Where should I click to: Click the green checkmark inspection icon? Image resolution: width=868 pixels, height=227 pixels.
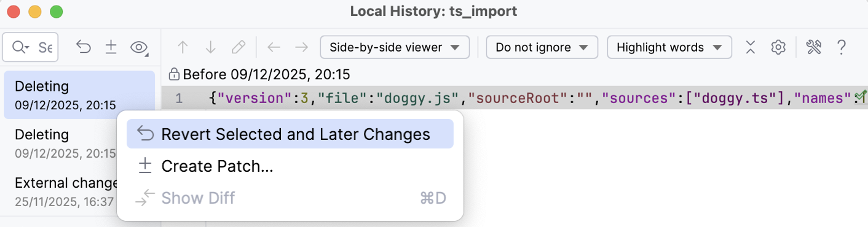click(x=861, y=96)
